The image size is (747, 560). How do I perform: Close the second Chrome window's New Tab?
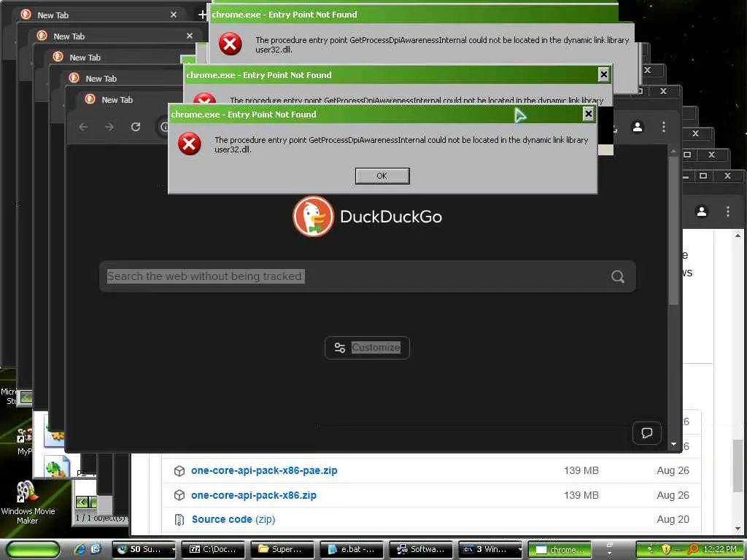[190, 36]
